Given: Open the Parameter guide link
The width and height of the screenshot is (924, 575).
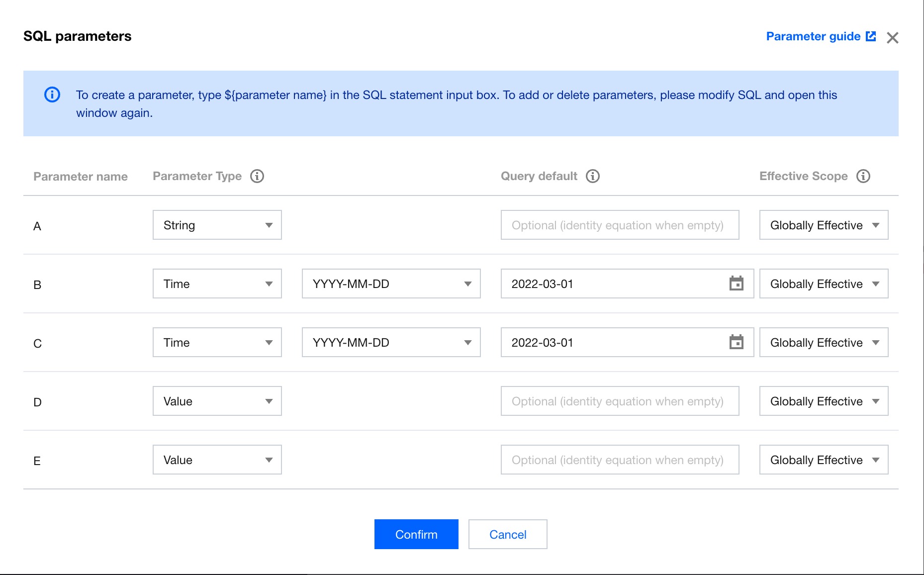Looking at the screenshot, I should pos(813,36).
